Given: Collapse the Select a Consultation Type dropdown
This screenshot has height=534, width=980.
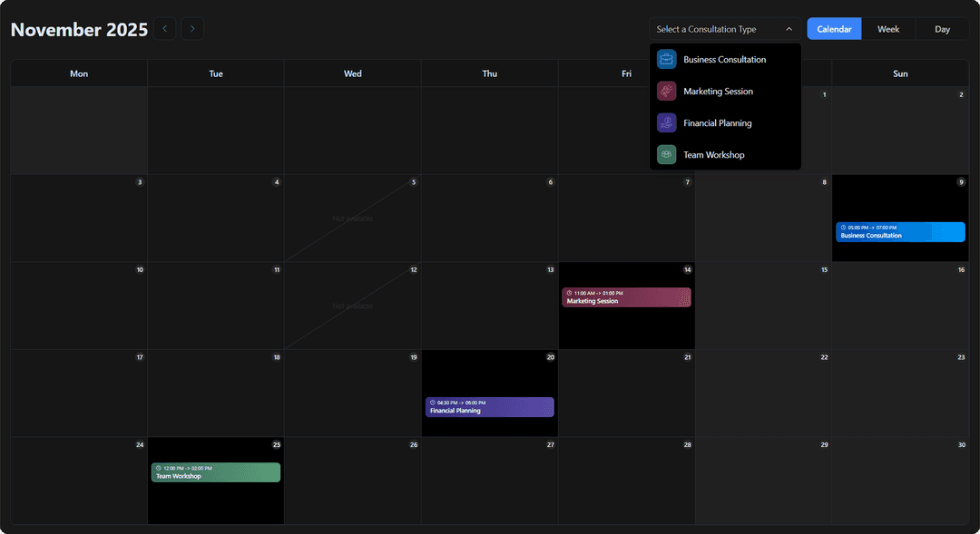Looking at the screenshot, I should [789, 29].
